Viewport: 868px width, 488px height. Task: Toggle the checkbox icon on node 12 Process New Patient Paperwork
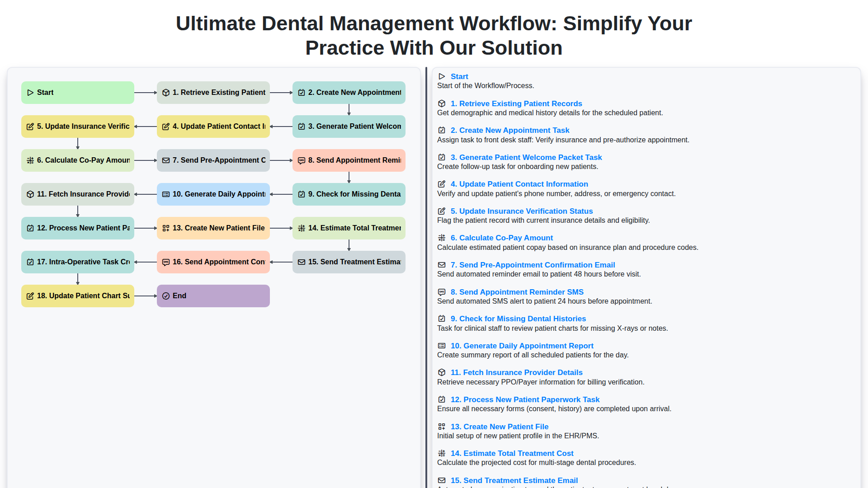pos(31,228)
